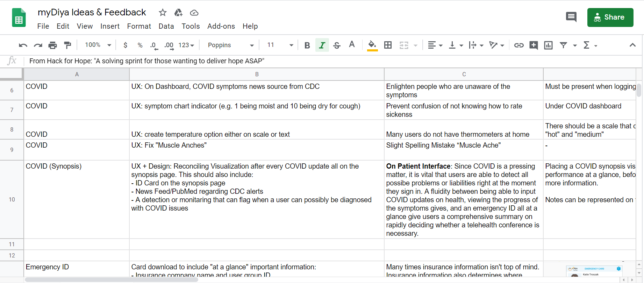The image size is (644, 283).
Task: Open the Poppins font dropdown
Action: (230, 45)
